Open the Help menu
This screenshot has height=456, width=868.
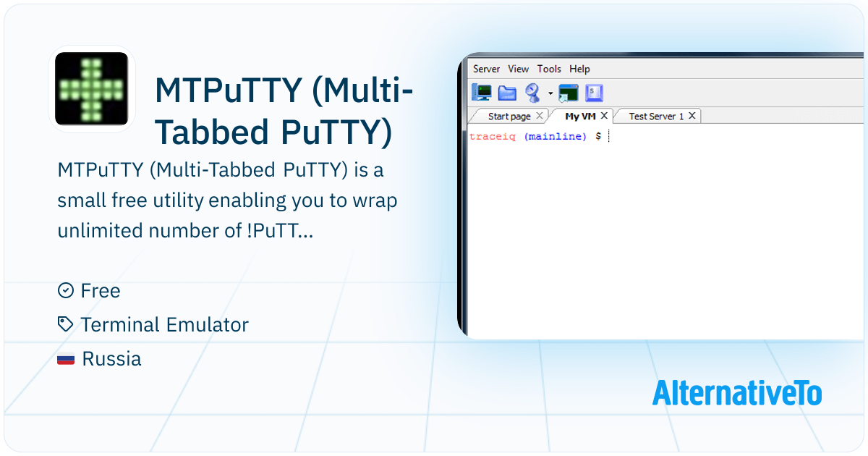point(579,69)
